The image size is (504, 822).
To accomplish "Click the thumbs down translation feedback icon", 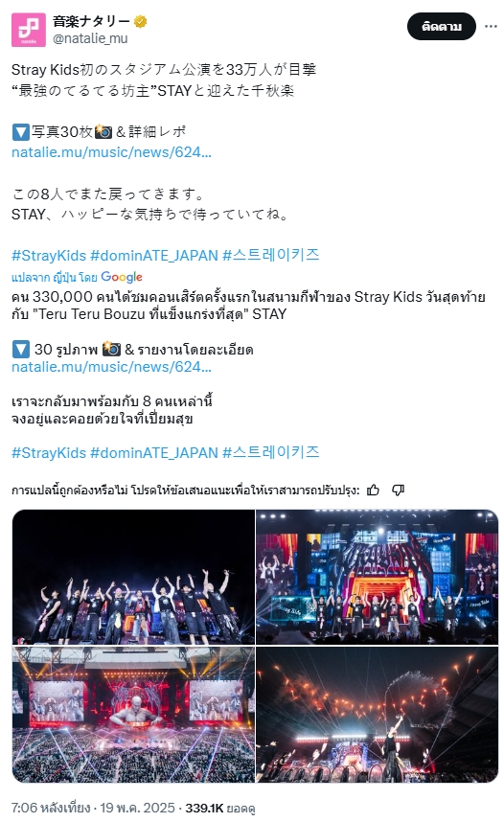I will [x=398, y=491].
